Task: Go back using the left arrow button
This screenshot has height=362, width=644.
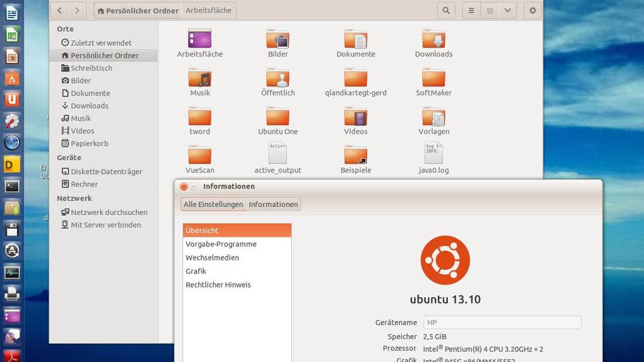Action: click(60, 11)
